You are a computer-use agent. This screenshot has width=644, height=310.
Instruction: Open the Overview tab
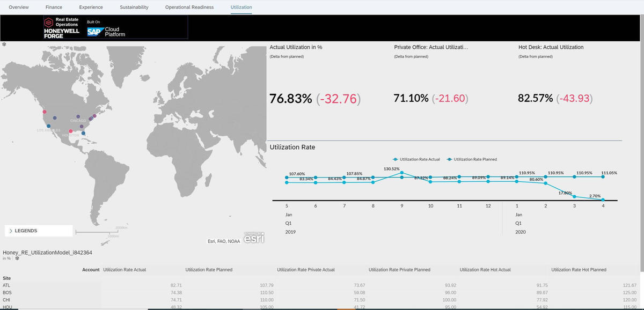click(x=19, y=7)
